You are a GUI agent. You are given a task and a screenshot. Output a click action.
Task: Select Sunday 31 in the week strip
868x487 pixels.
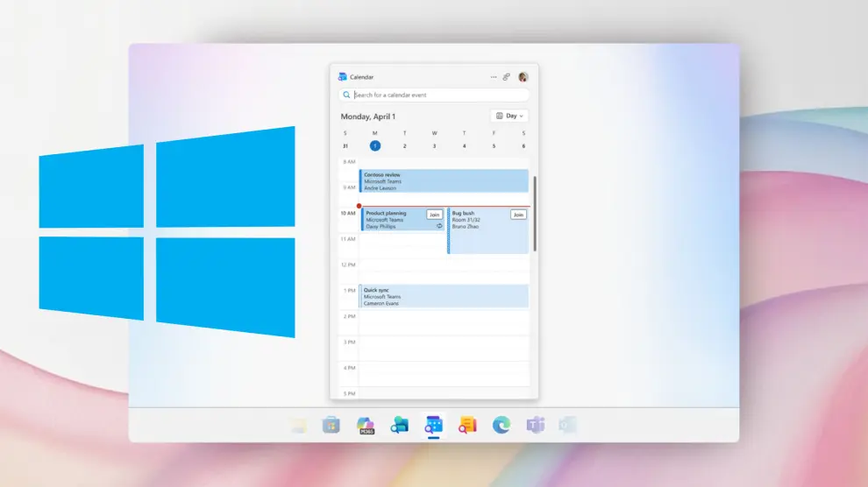coord(345,146)
